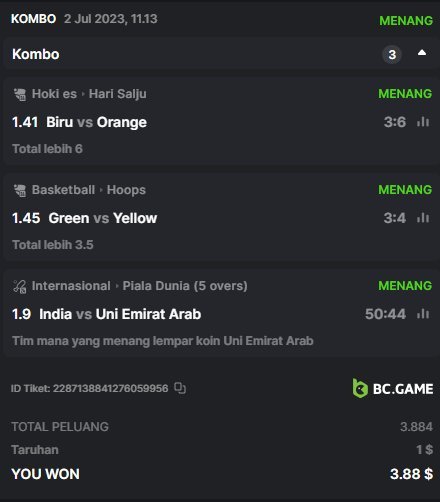Click the ice hockey sport icon
Screen dimensions: 440x502
20,94
